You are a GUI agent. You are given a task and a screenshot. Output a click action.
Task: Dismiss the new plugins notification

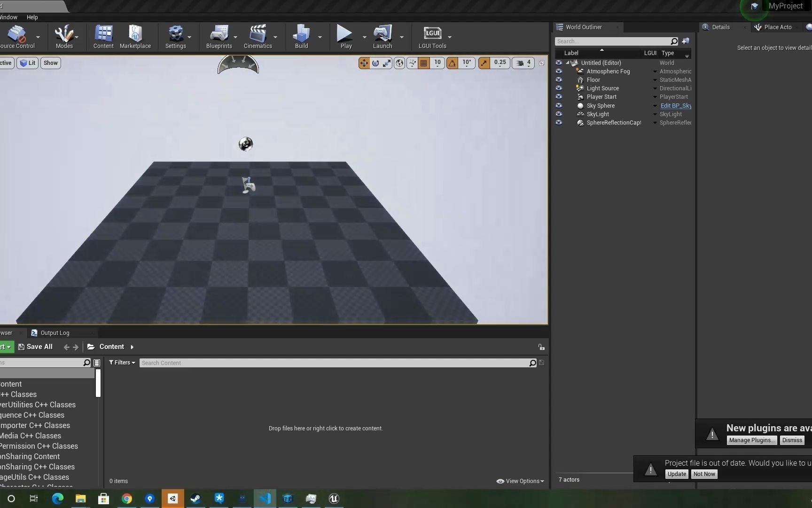coord(792,440)
